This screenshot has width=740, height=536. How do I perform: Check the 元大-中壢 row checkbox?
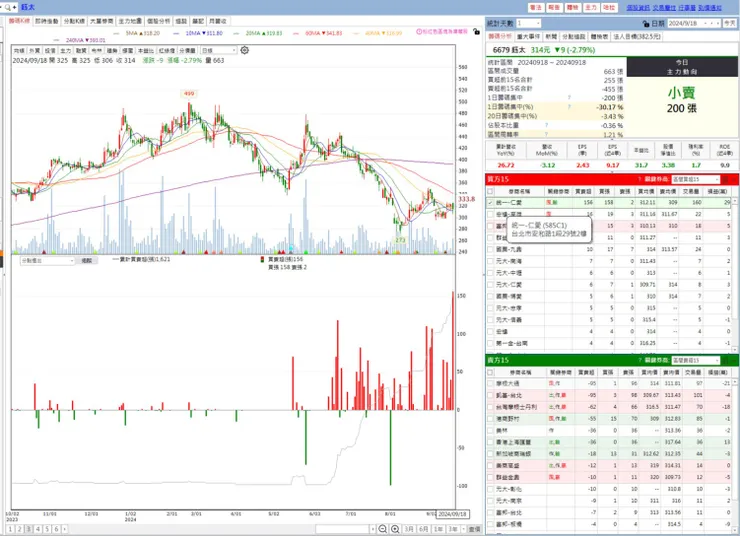pos(490,273)
